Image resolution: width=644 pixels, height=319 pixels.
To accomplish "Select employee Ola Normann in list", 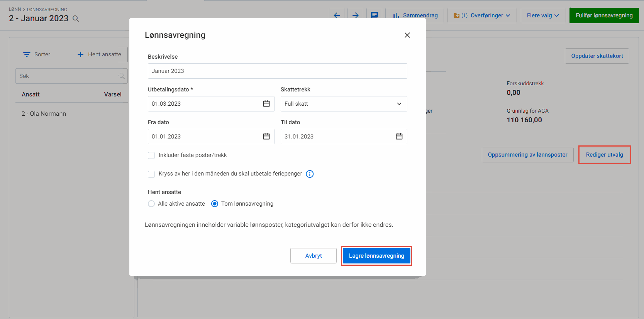I will coord(44,114).
